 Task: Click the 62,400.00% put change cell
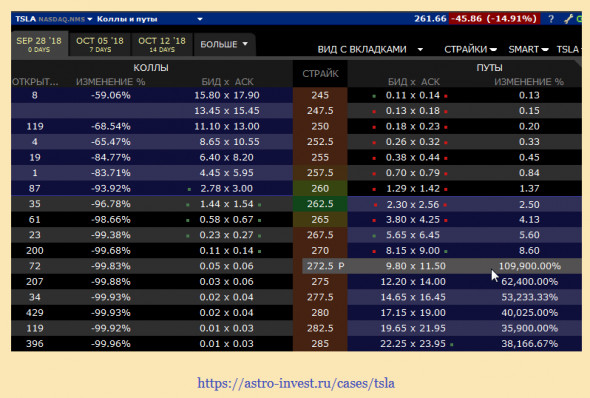529,281
